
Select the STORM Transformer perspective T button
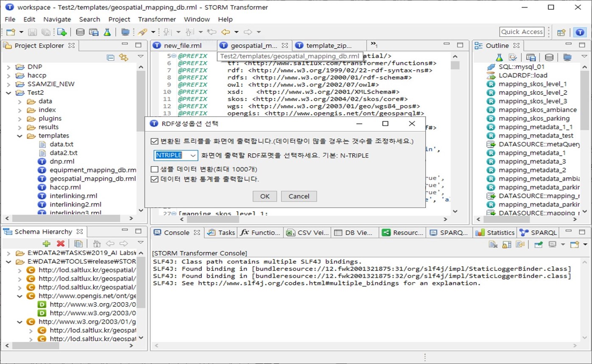point(579,32)
